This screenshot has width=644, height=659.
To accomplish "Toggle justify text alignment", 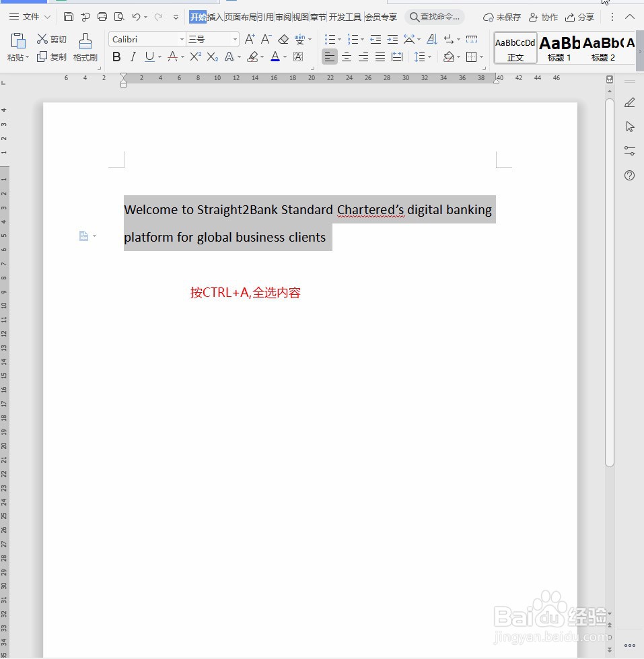I will coord(380,57).
